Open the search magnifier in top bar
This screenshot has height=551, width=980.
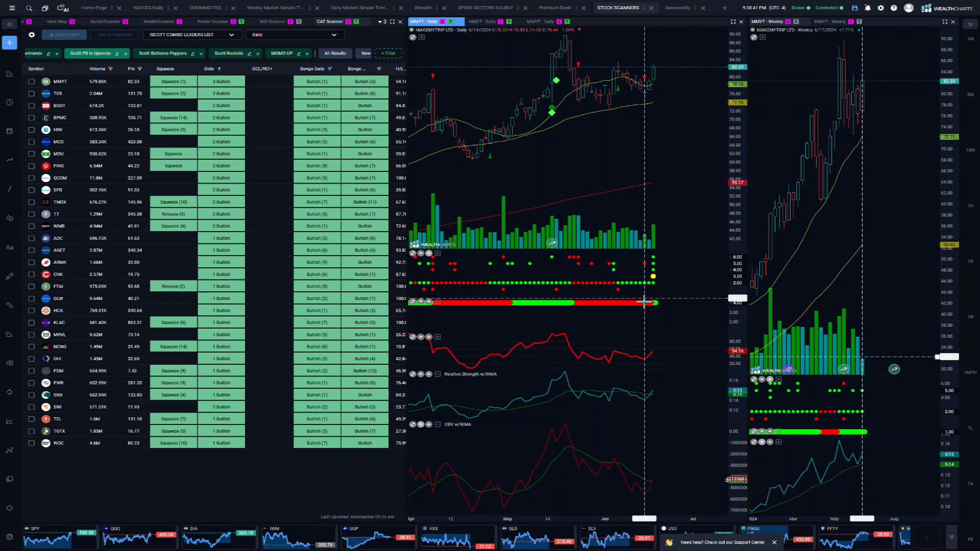(29, 8)
